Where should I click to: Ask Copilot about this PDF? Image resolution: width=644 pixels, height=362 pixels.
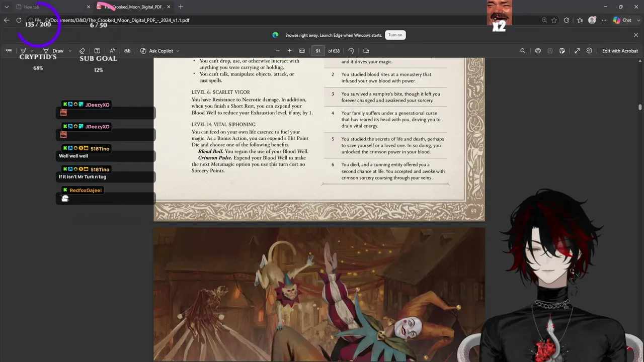(156, 51)
